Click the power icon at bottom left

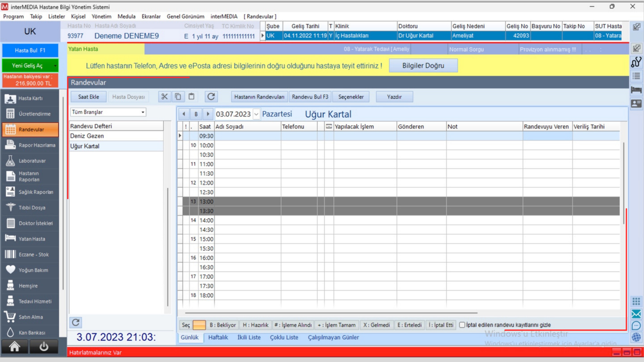(x=44, y=347)
